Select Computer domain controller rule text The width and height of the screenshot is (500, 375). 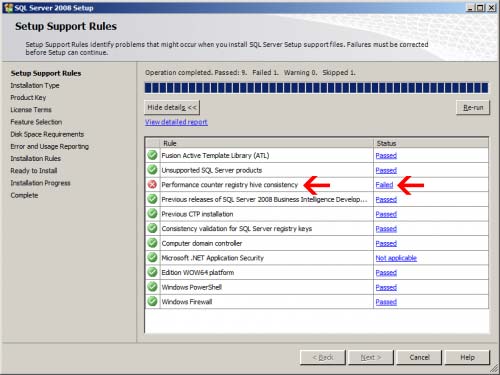(202, 243)
